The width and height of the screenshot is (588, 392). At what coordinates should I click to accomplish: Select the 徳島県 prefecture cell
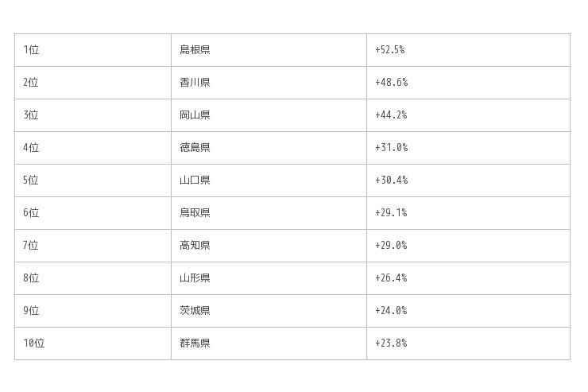(195, 148)
